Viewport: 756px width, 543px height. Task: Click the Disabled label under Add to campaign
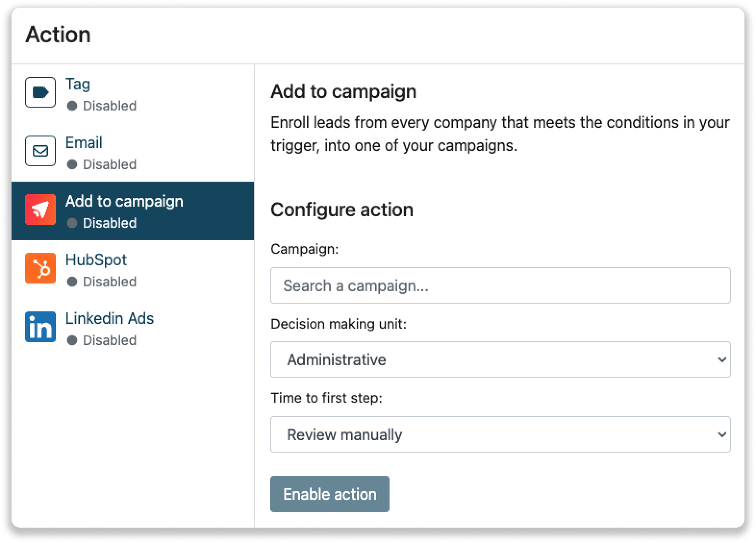coord(109,223)
